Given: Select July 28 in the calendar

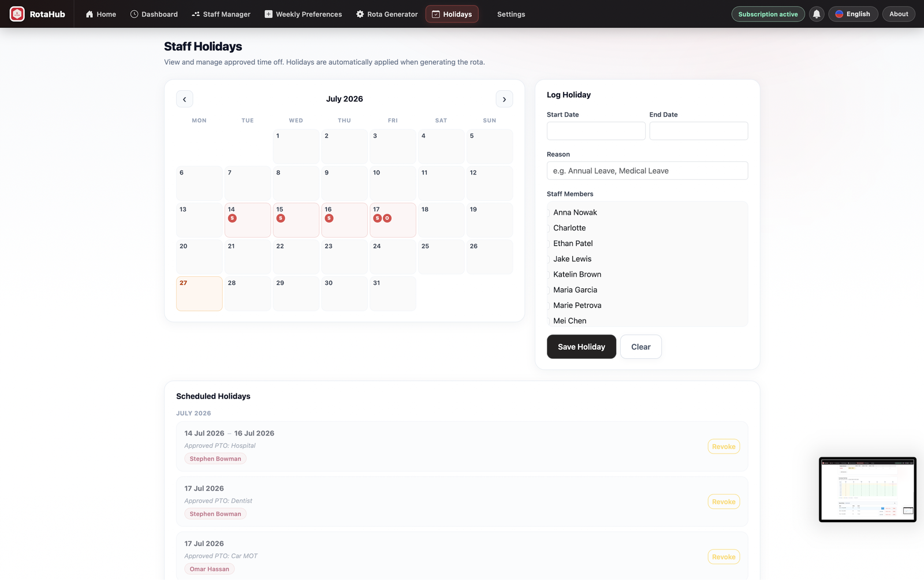Looking at the screenshot, I should click(248, 293).
